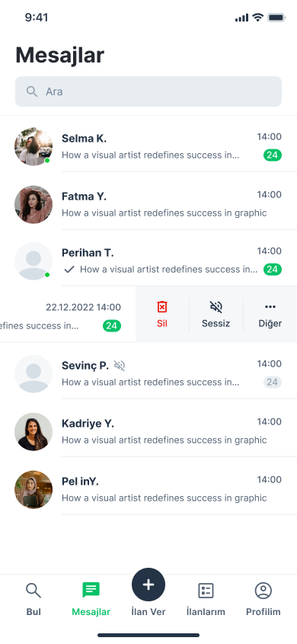This screenshot has width=297, height=644.
Task: Open Bul search tab icon
Action: (x=34, y=591)
